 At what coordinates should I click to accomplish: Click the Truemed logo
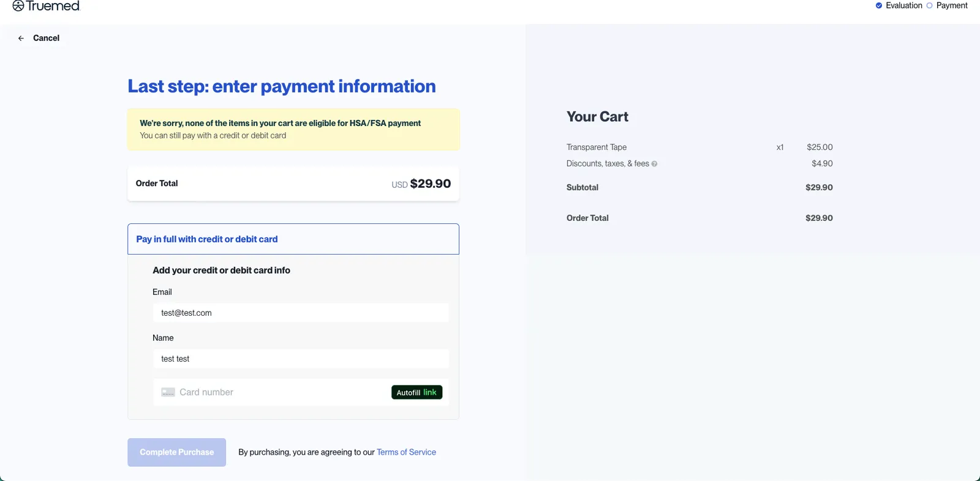click(x=46, y=6)
